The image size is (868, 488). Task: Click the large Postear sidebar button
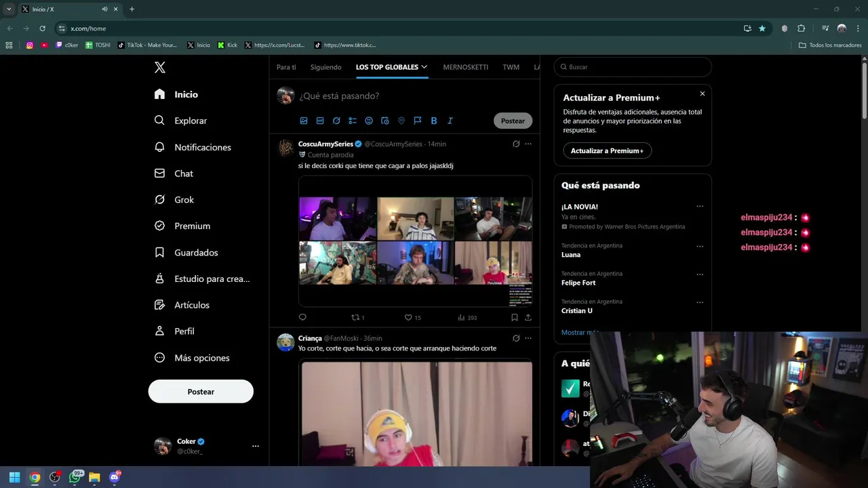201,392
